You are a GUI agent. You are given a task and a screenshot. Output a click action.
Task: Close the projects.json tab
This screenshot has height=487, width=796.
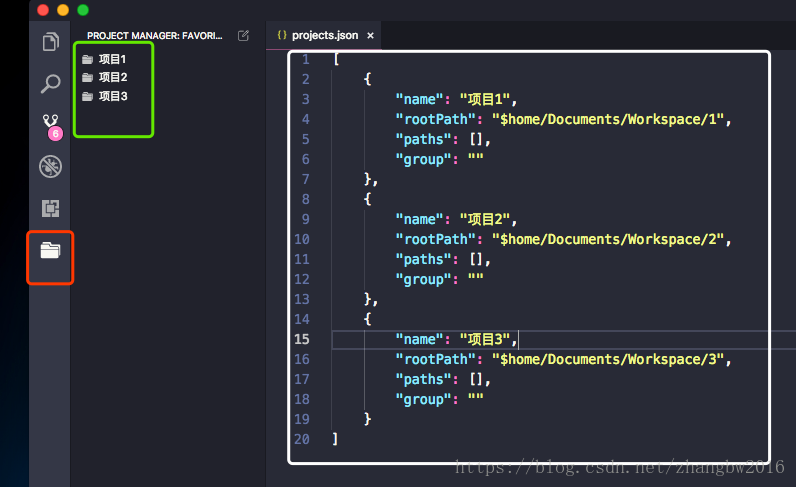click(x=371, y=36)
